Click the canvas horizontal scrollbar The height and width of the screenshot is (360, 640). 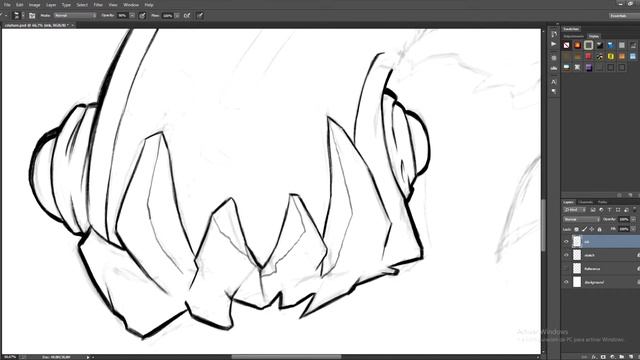coord(287,357)
